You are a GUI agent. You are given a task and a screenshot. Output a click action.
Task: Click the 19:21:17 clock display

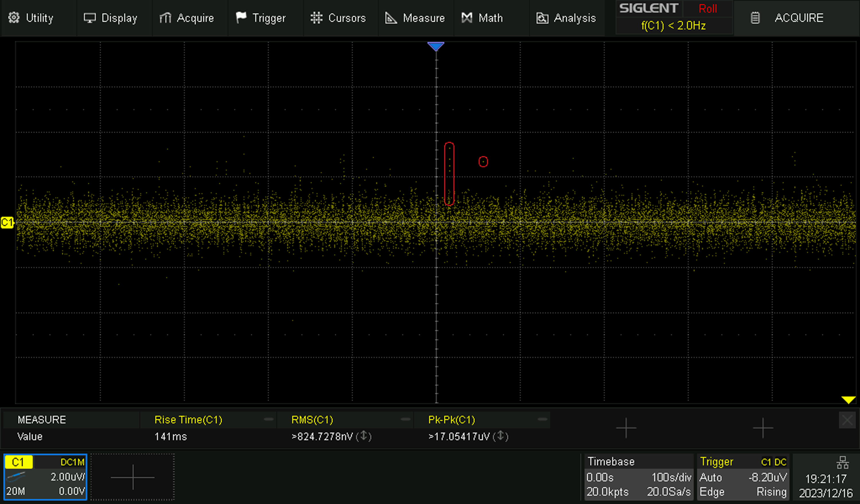coord(826,479)
